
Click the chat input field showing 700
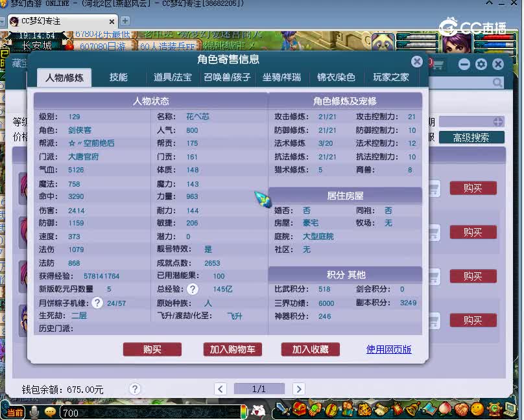click(x=150, y=413)
